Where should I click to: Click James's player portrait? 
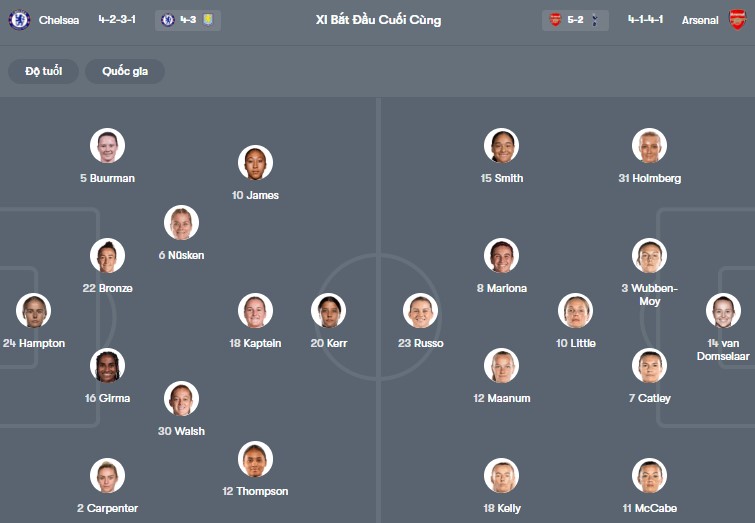tap(255, 163)
